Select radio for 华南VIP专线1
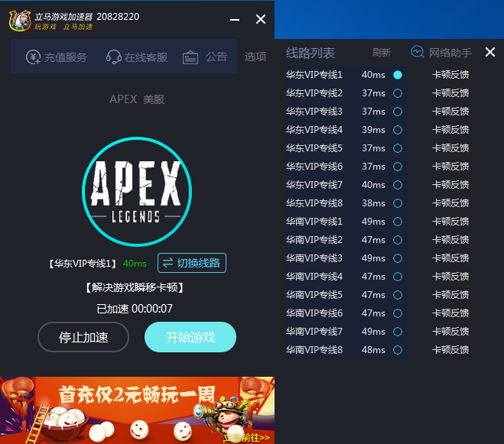The height and width of the screenshot is (444, 504). pyautogui.click(x=398, y=222)
